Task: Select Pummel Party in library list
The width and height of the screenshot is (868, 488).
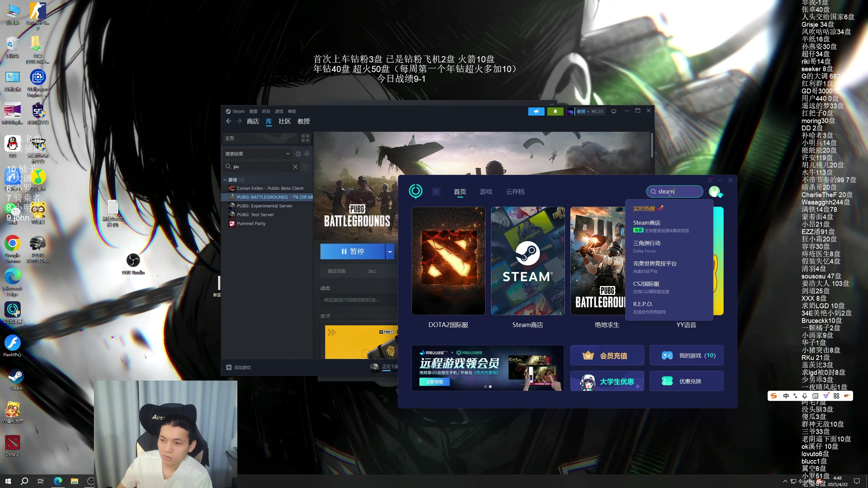Action: point(251,223)
